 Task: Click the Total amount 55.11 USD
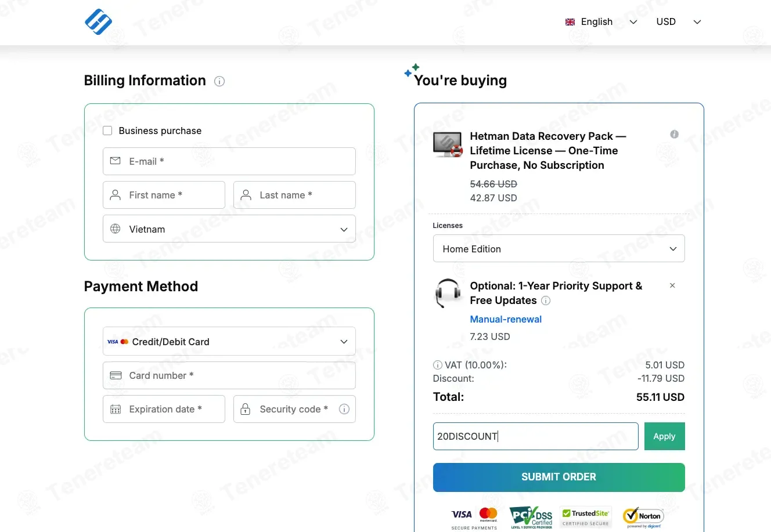[x=660, y=397]
